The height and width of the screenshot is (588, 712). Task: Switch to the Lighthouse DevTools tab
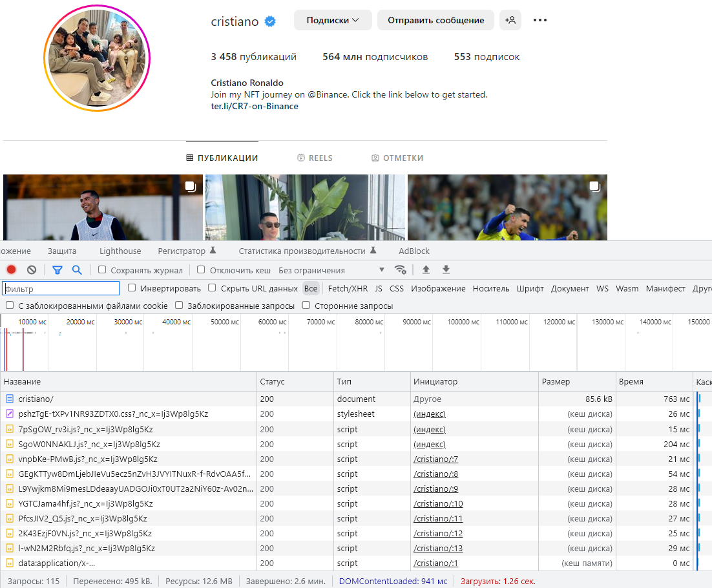pyautogui.click(x=120, y=251)
